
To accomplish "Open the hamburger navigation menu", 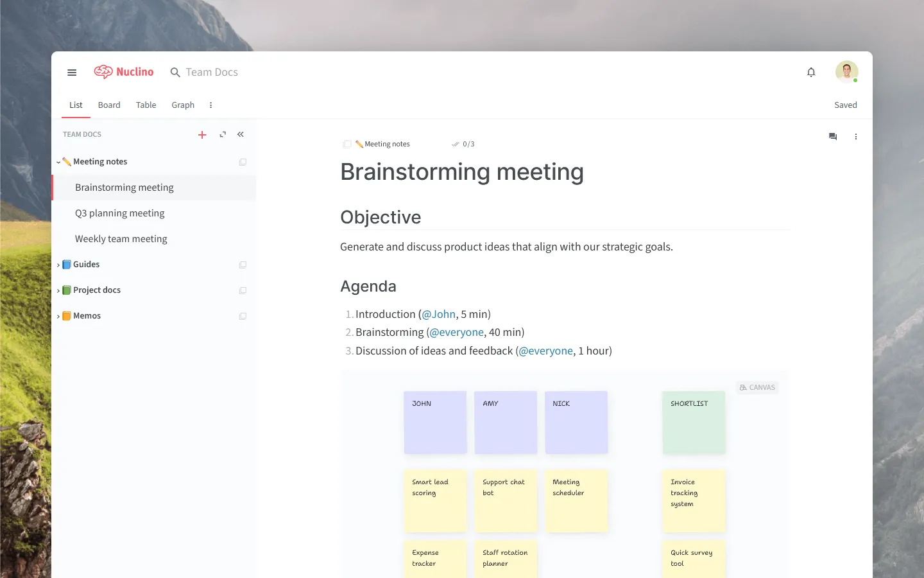I will [x=72, y=72].
